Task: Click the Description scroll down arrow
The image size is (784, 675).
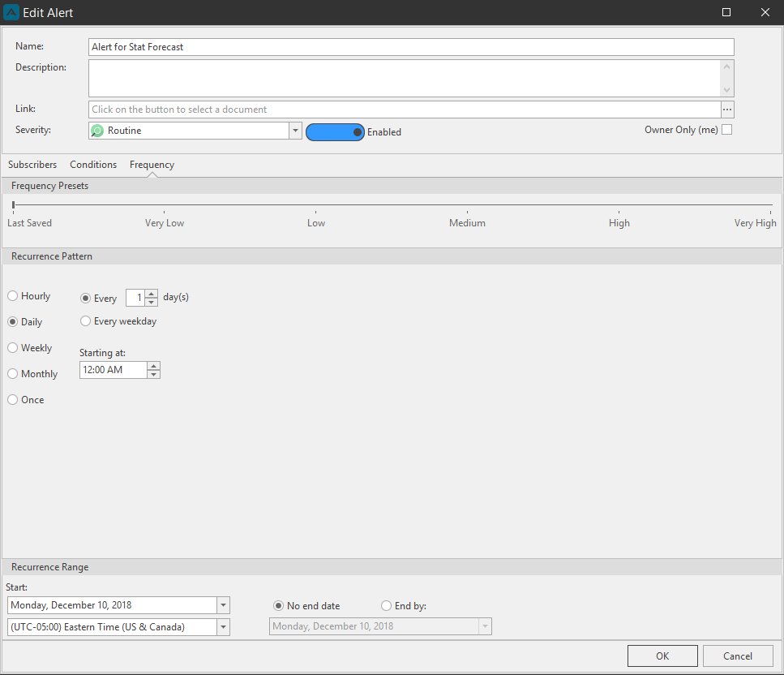Action: [727, 90]
